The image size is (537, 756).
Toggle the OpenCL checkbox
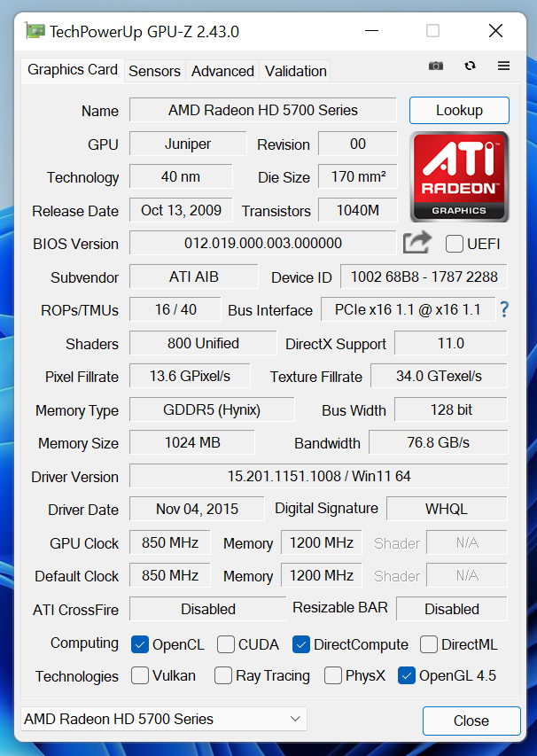140,644
